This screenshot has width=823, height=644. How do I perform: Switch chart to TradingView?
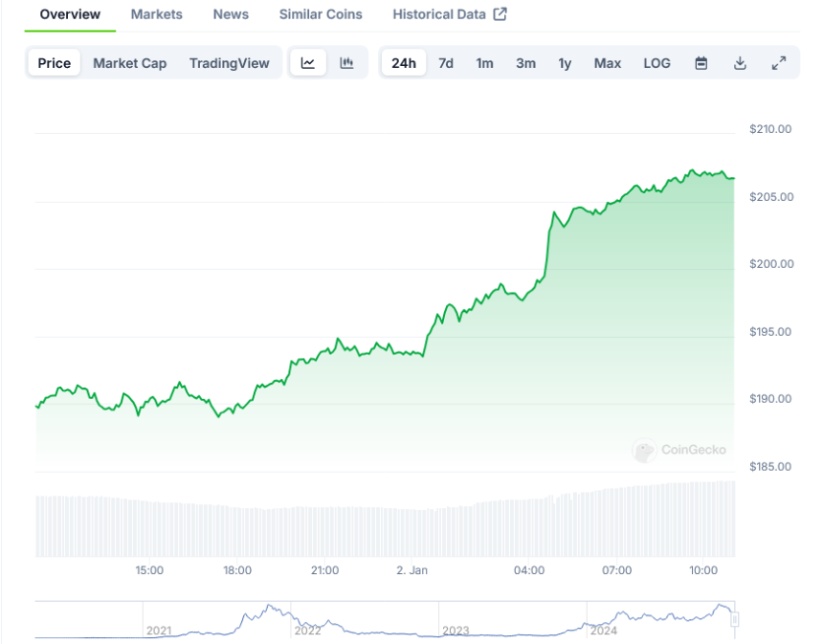[229, 63]
